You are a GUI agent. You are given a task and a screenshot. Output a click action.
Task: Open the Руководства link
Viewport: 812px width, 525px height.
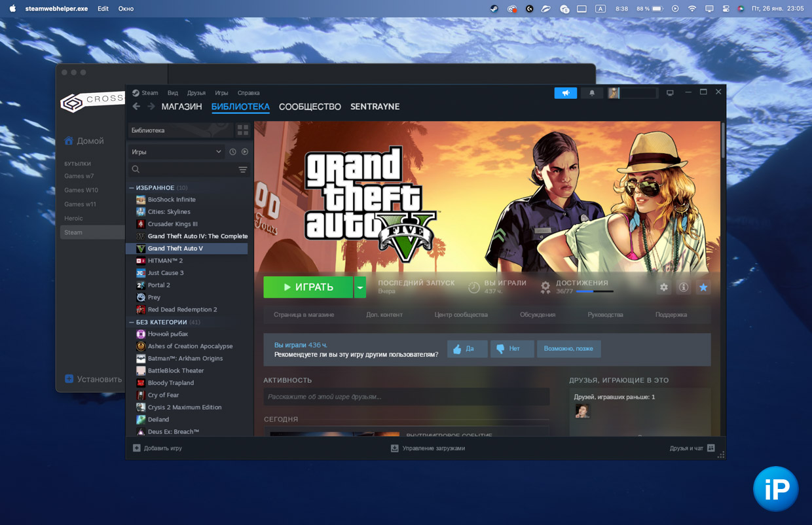(x=605, y=315)
